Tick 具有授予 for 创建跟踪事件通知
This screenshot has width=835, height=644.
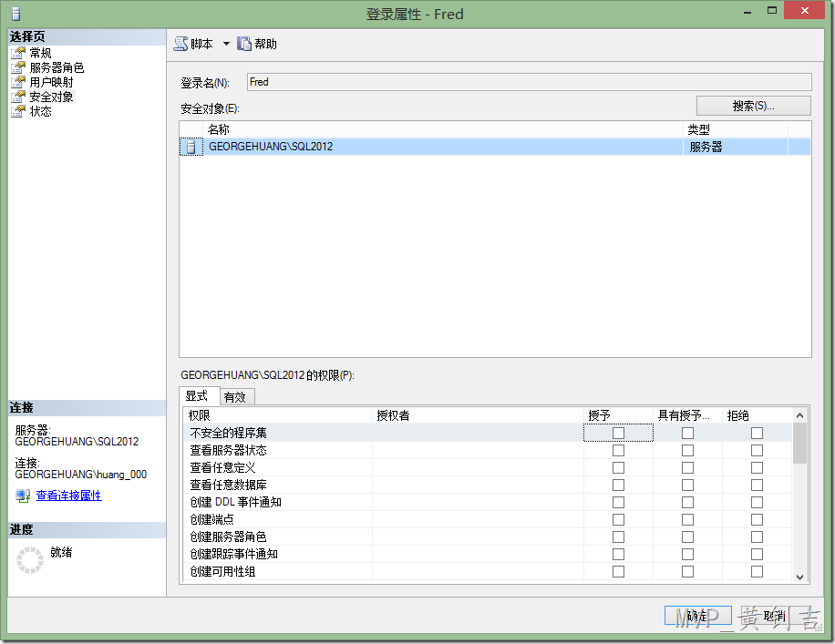(688, 554)
